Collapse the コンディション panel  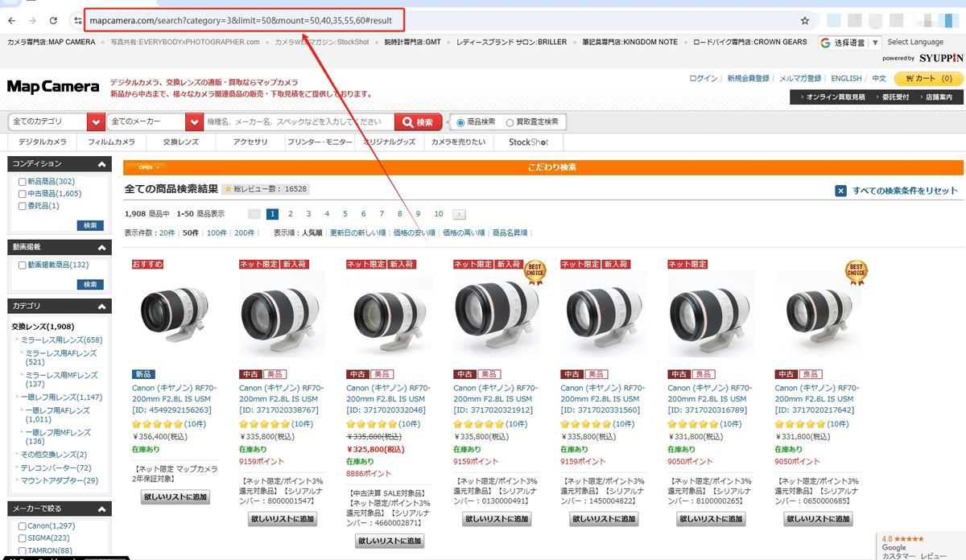click(101, 164)
